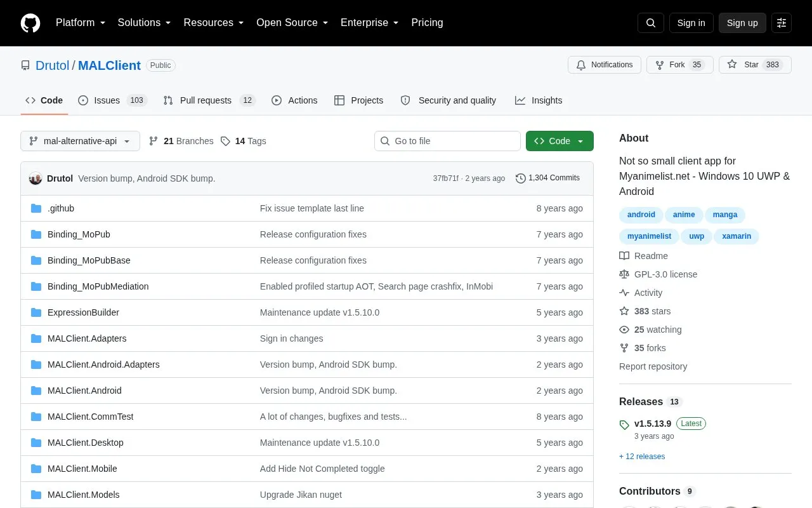The image size is (812, 508).
Task: Click the Binding_MoPub folder icon
Action: click(36, 234)
